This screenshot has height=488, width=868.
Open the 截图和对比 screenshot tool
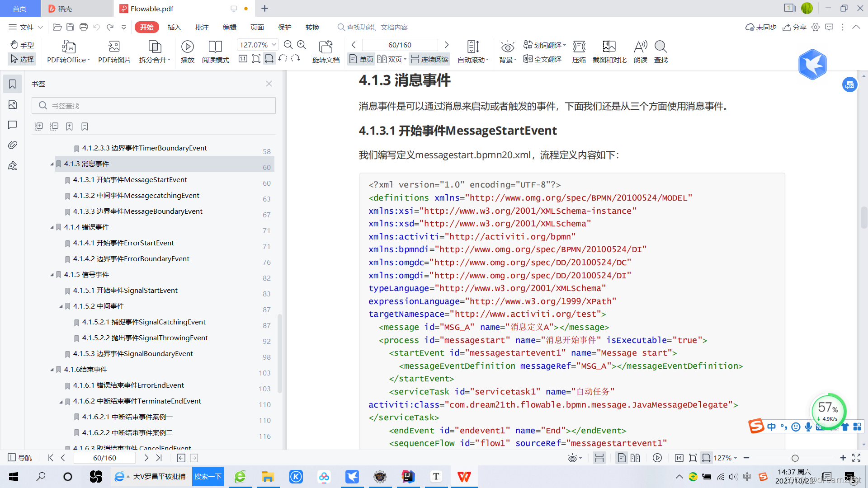click(x=609, y=47)
